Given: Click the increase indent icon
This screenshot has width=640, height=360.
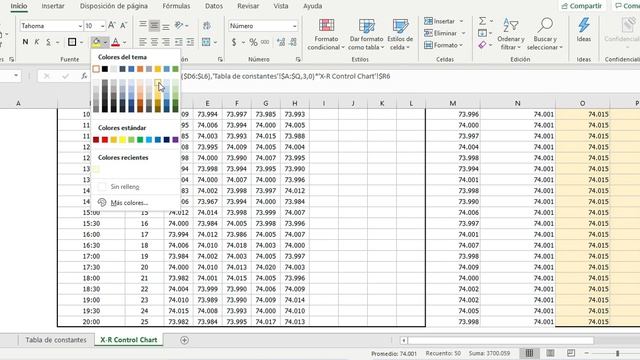Looking at the screenshot, I should coord(190,42).
